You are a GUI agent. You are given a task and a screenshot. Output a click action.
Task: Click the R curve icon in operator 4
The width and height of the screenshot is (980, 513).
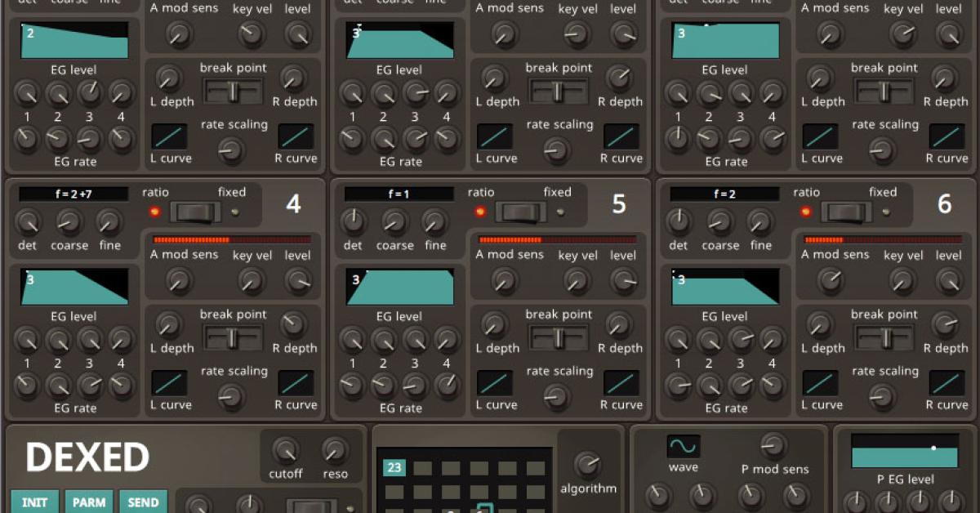(x=296, y=382)
